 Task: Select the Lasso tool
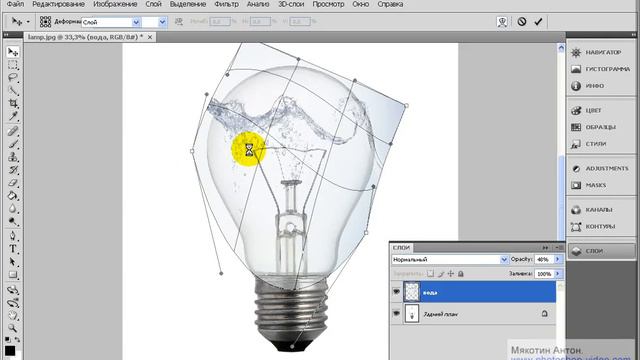13,78
